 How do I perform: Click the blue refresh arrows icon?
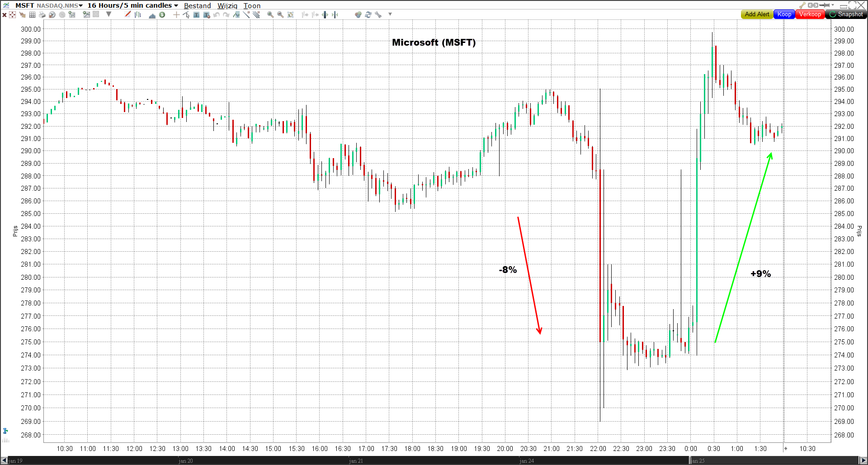click(x=368, y=14)
